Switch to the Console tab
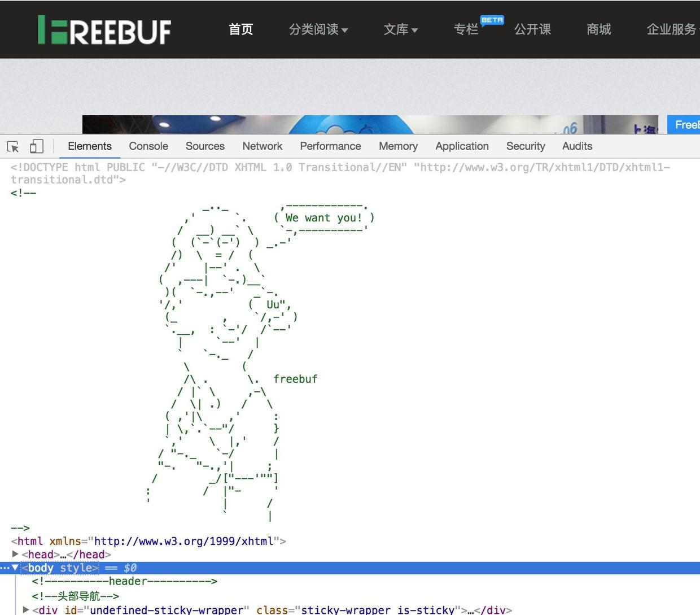 point(148,146)
